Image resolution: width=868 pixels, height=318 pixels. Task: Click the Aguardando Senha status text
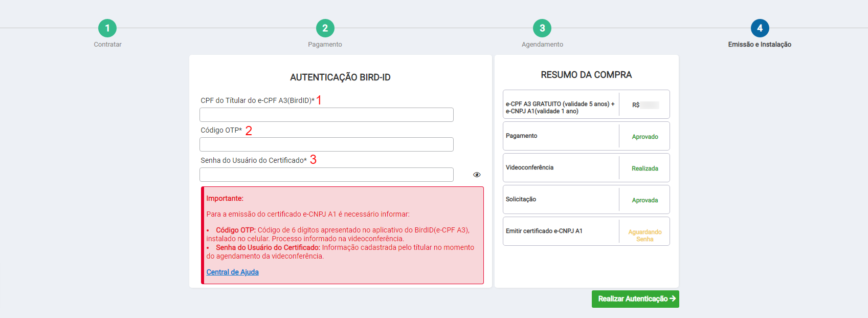(644, 236)
